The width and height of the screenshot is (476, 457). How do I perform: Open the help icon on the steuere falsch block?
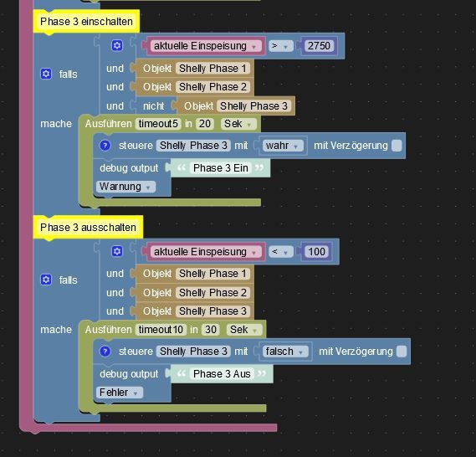coord(105,352)
